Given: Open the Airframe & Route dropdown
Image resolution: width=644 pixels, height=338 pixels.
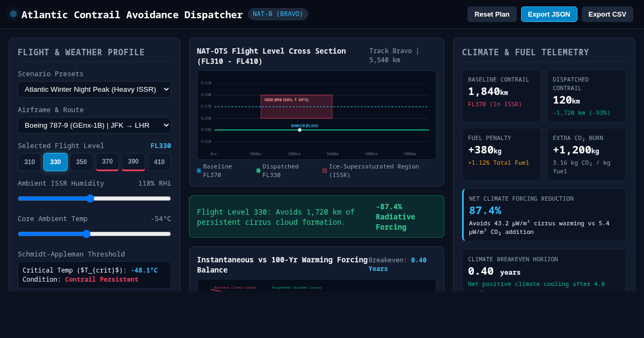Looking at the screenshot, I should 94,125.
